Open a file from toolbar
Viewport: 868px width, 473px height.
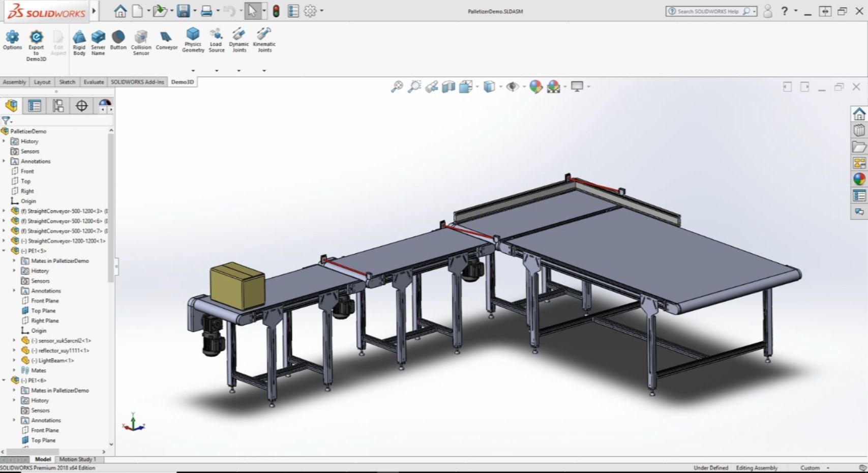click(160, 11)
